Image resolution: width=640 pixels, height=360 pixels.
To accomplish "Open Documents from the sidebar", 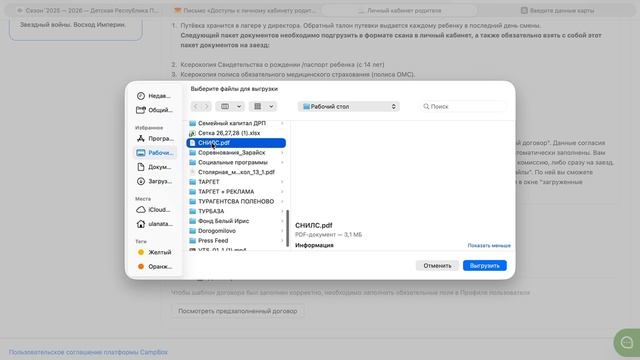I will coord(154,167).
